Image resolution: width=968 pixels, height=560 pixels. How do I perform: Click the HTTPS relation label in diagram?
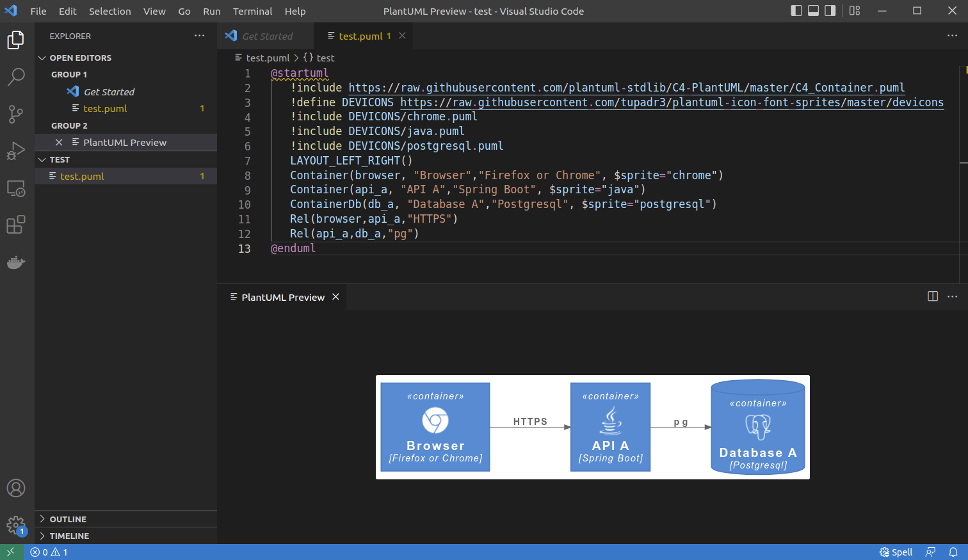pos(530,421)
